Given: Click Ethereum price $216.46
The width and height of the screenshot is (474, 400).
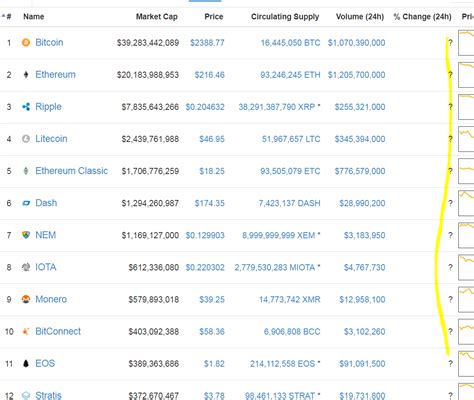Looking at the screenshot, I should click(x=210, y=75).
